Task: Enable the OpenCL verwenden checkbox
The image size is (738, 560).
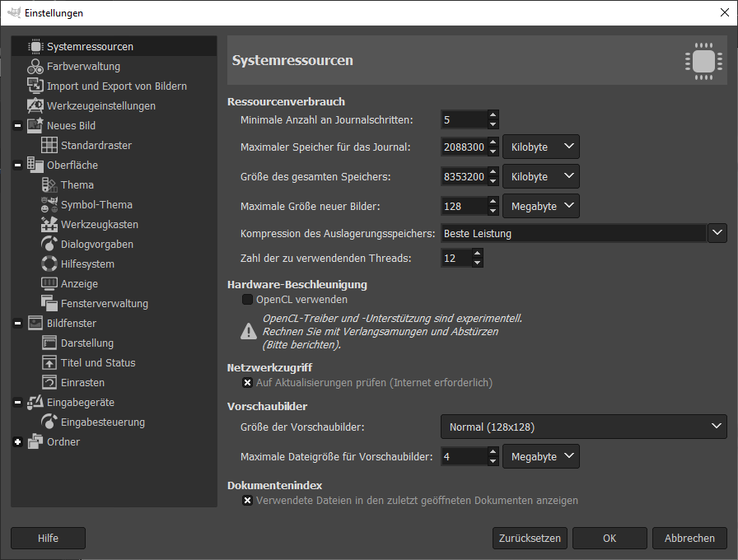Action: 247,300
